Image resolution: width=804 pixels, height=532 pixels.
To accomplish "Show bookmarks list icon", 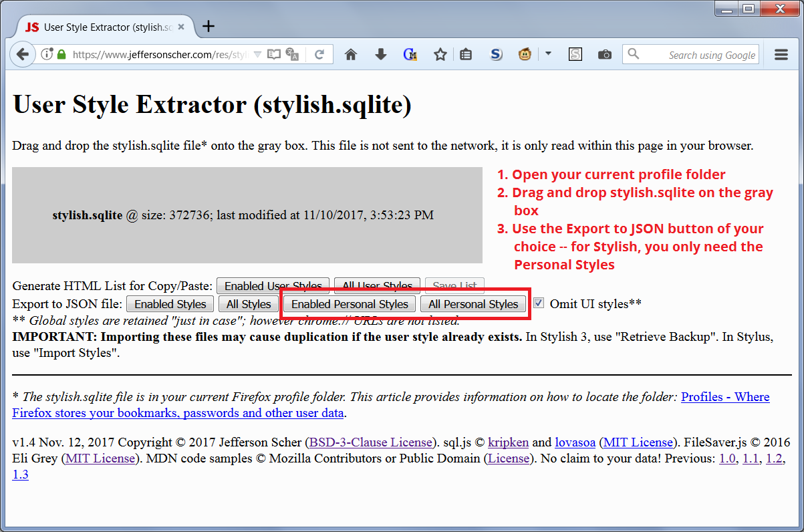I will point(466,55).
